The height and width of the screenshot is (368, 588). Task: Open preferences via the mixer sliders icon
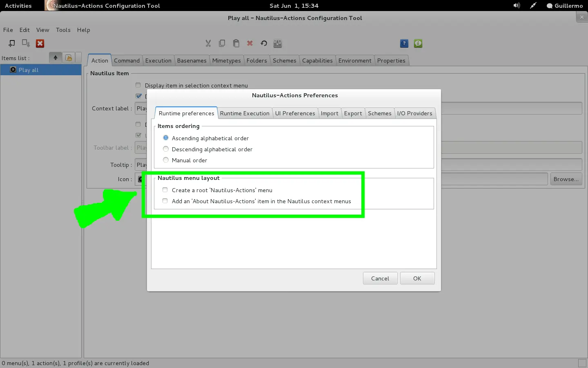point(278,43)
